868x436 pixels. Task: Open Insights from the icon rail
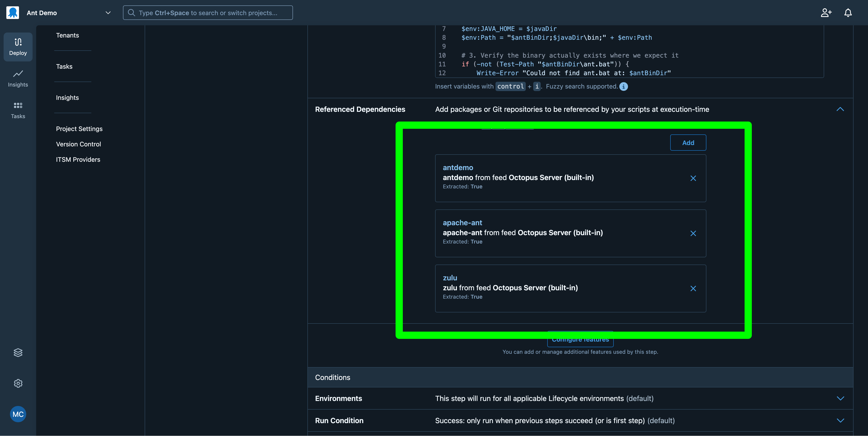(x=18, y=78)
